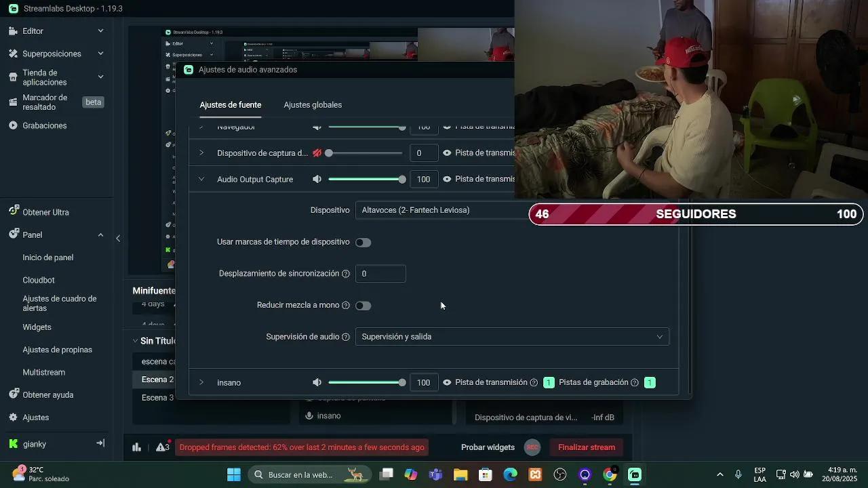Toggle visibility eye for Audio Output Capture
The height and width of the screenshot is (488, 868).
coord(447,180)
